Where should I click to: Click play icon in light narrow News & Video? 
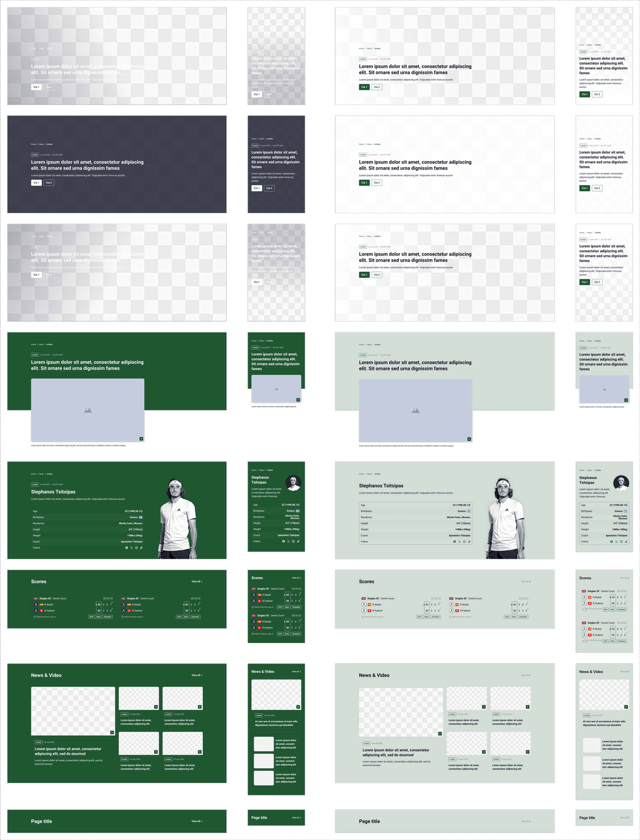[626, 707]
